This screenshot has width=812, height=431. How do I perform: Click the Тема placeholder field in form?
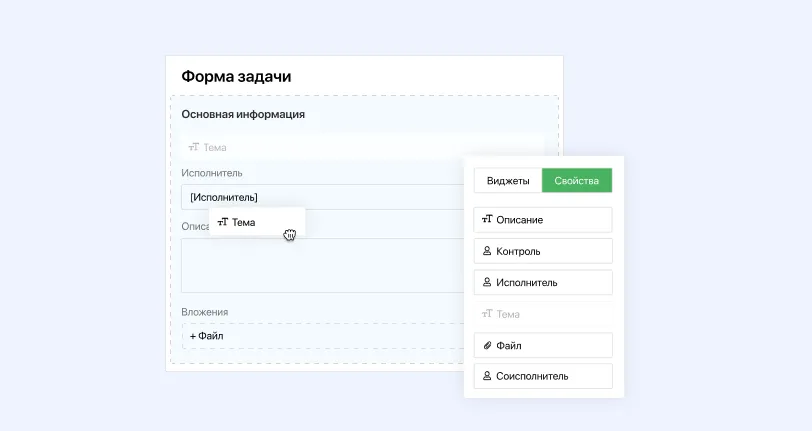click(362, 147)
